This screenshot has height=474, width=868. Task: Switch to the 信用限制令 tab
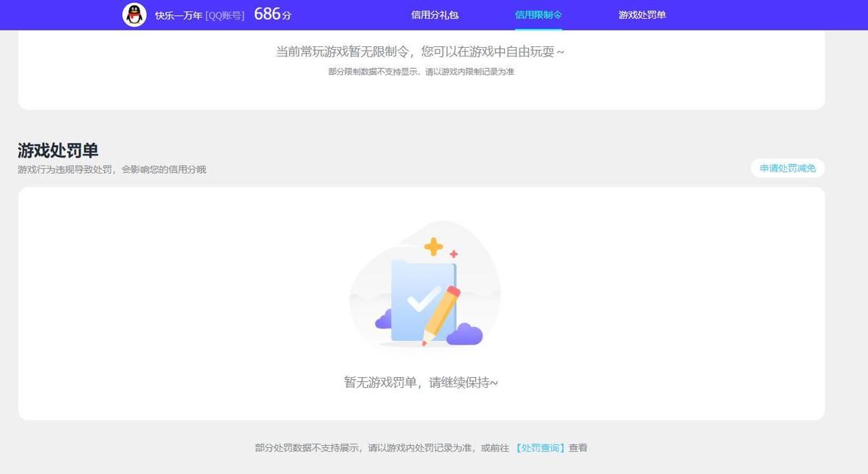(538, 14)
